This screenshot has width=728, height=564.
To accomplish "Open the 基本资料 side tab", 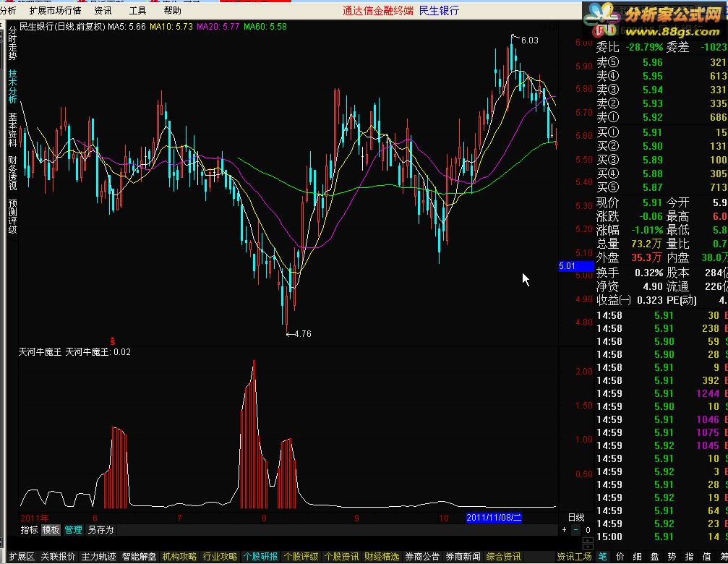I will (x=12, y=130).
